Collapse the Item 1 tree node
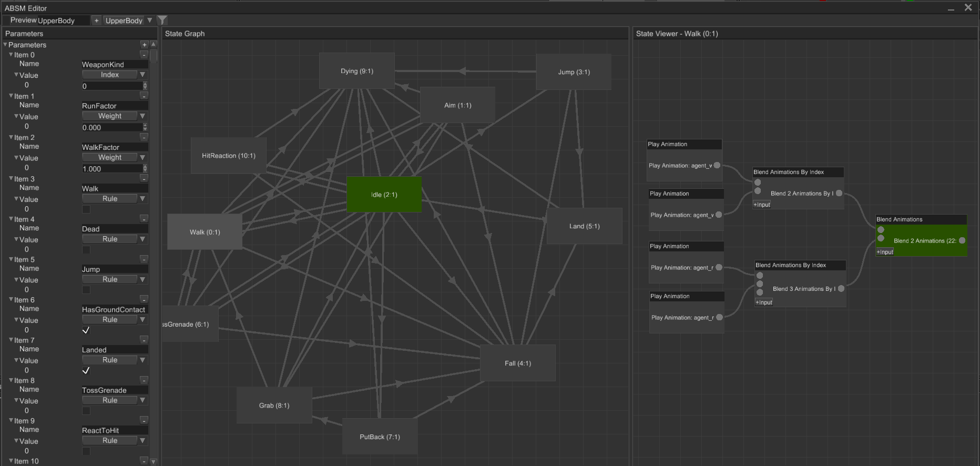This screenshot has height=466, width=980. point(11,96)
